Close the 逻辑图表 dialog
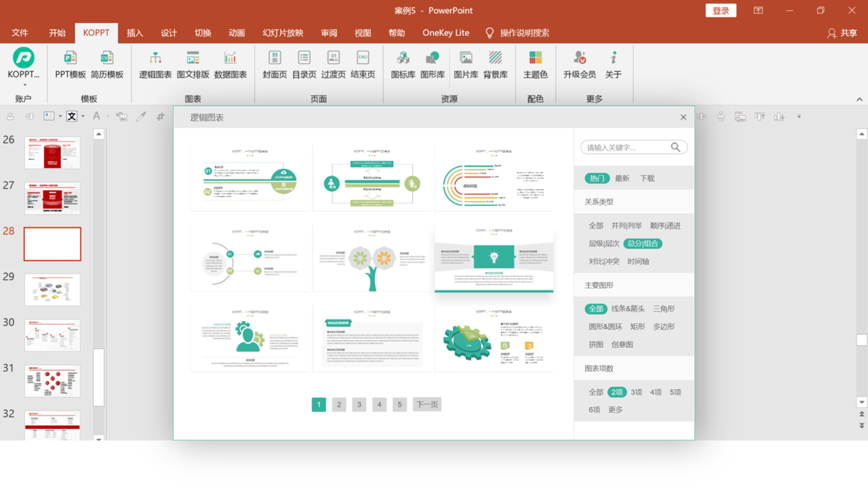Viewport: 868px width, 496px height. pos(683,118)
